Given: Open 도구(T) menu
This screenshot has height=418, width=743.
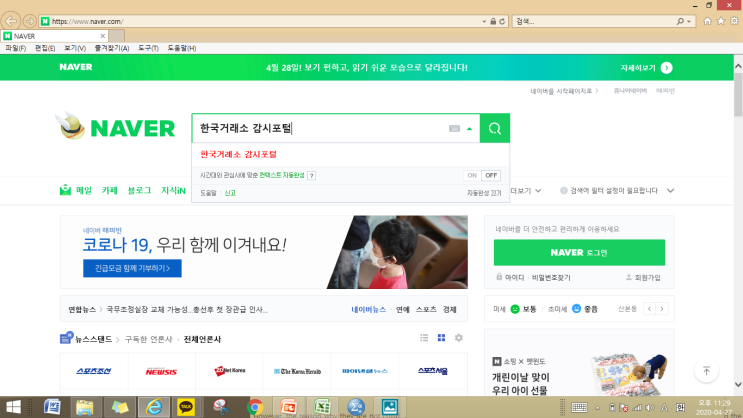Looking at the screenshot, I should coord(148,48).
